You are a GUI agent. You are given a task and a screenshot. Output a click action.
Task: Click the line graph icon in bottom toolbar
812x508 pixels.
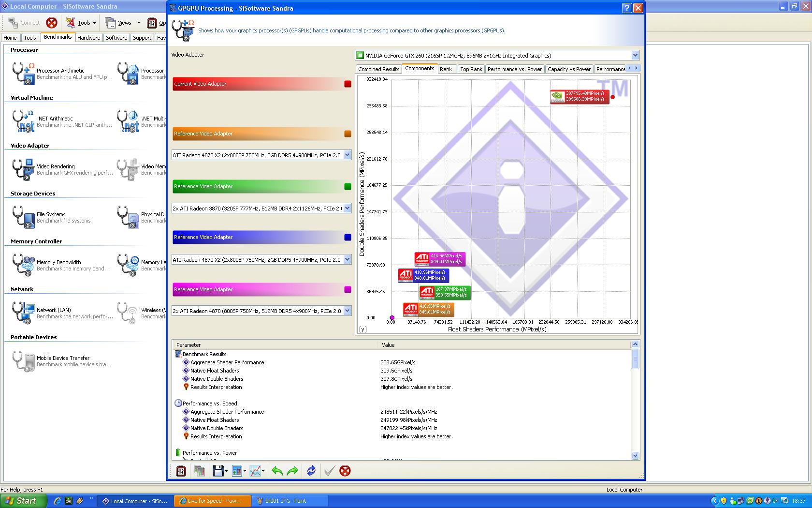pos(256,471)
